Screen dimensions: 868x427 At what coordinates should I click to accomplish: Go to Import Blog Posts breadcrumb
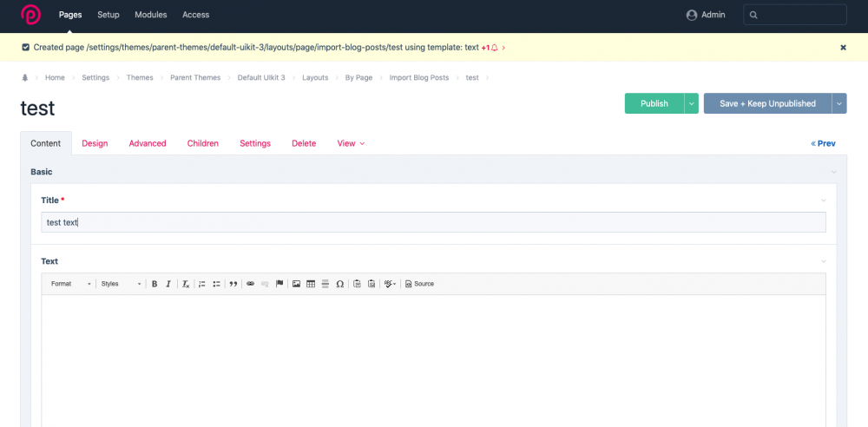point(419,77)
